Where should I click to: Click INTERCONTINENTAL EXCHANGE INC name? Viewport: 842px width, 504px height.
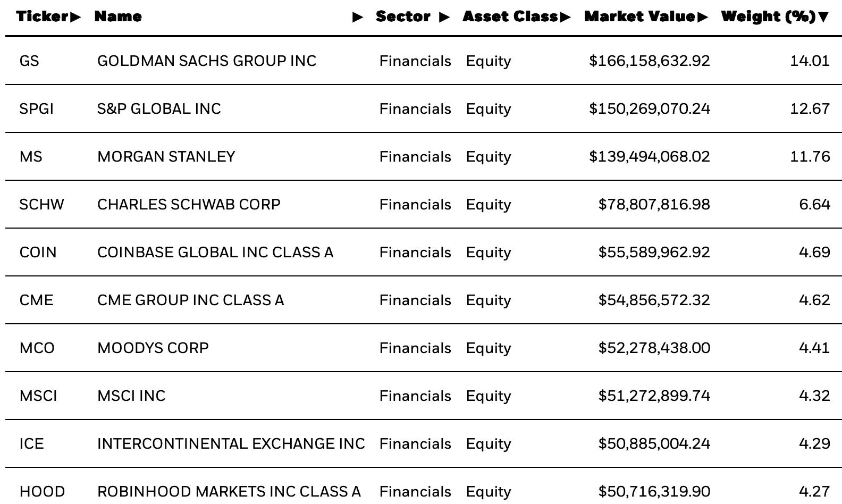[x=231, y=444]
